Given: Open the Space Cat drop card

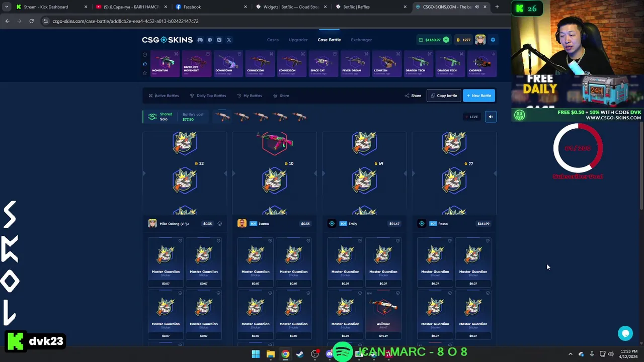Looking at the screenshot, I should click(x=324, y=64).
